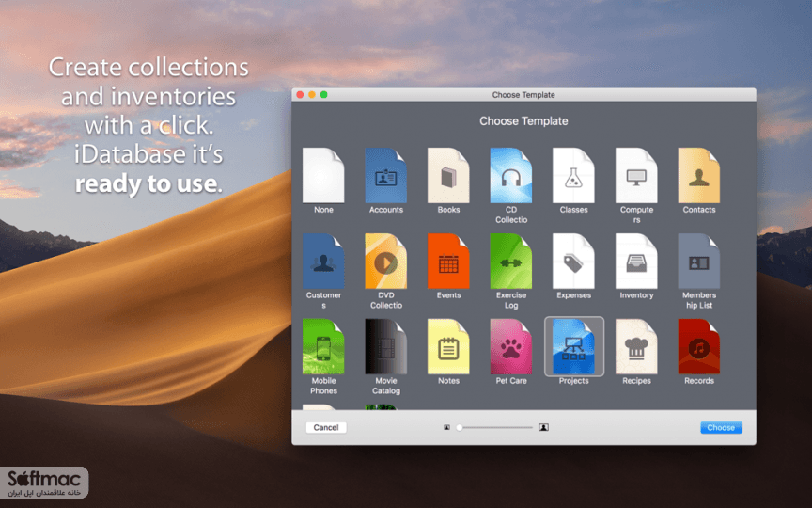The image size is (812, 508).
Task: Click the Inventory template icon
Action: (636, 261)
